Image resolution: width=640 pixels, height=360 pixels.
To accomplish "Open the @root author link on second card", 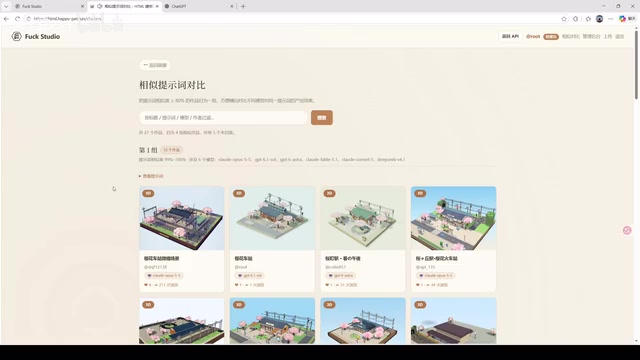I will pos(241,267).
